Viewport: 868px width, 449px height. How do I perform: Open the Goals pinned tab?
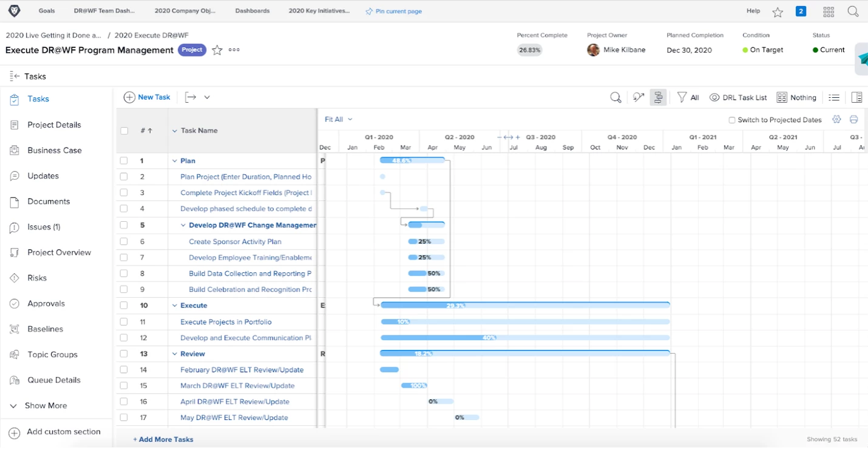click(x=47, y=11)
